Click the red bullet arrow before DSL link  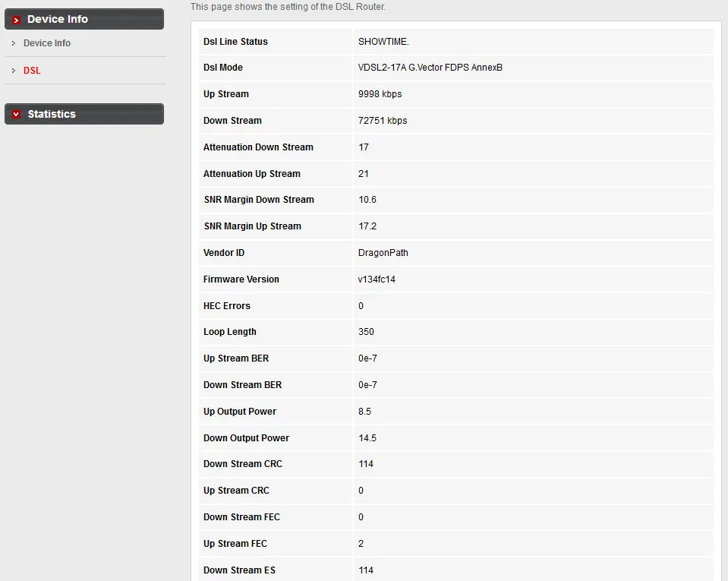(14, 71)
